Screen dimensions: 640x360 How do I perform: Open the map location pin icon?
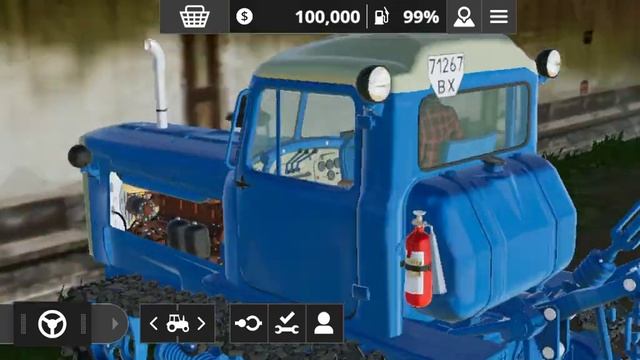pyautogui.click(x=464, y=17)
